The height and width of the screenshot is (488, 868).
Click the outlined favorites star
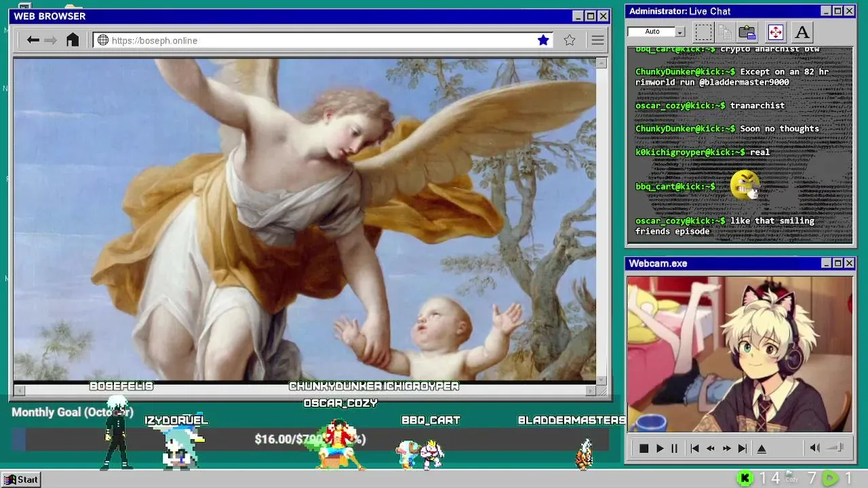coord(570,40)
